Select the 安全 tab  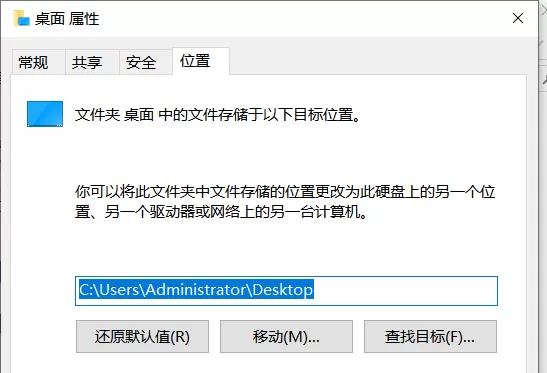141,62
